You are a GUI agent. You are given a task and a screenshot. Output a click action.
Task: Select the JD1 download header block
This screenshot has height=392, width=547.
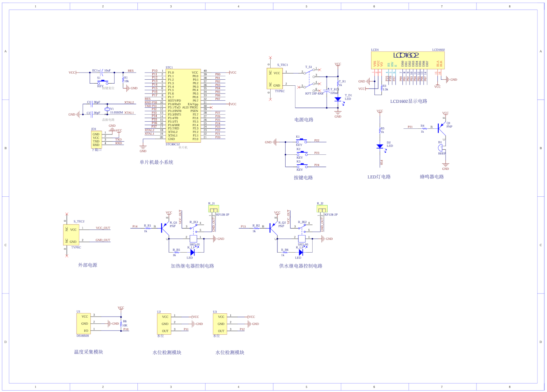(x=97, y=139)
